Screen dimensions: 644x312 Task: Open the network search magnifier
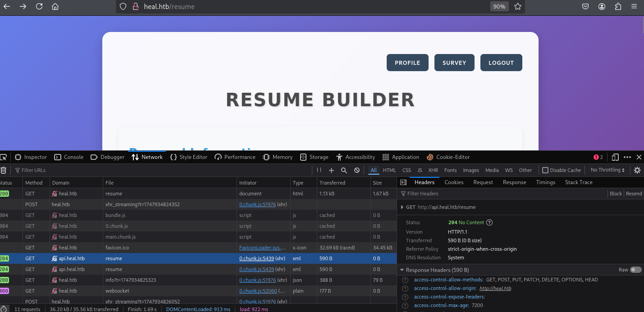[x=344, y=170]
